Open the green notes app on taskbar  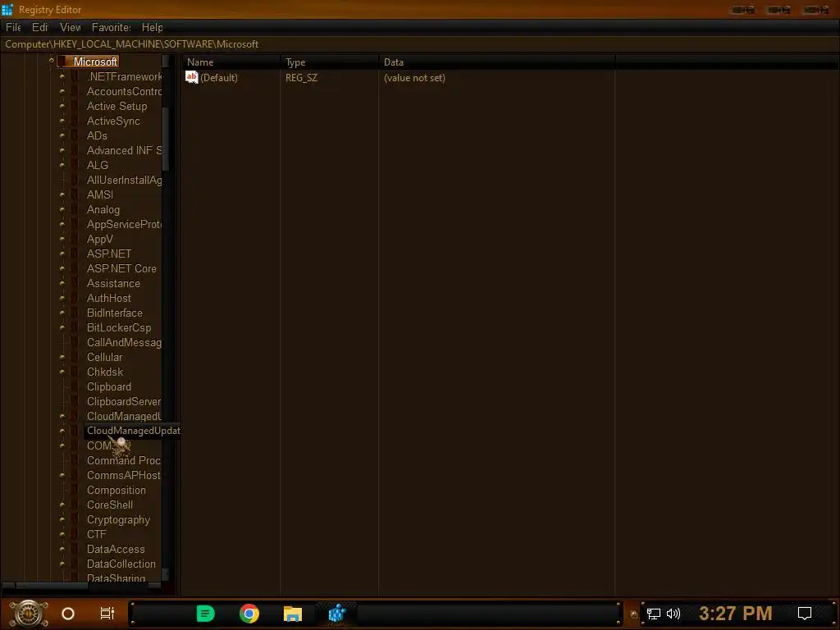click(x=205, y=614)
